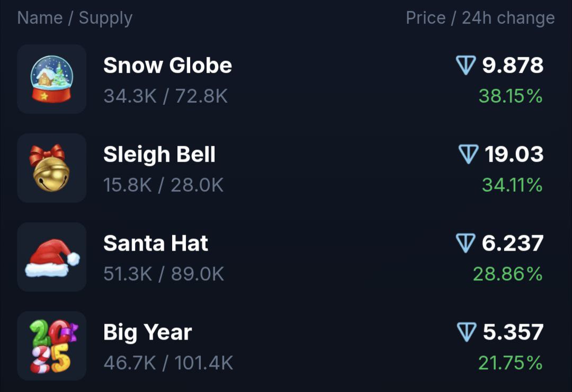Click the TON icon beside 6.237
Screen dimensions: 572x392
coord(466,243)
